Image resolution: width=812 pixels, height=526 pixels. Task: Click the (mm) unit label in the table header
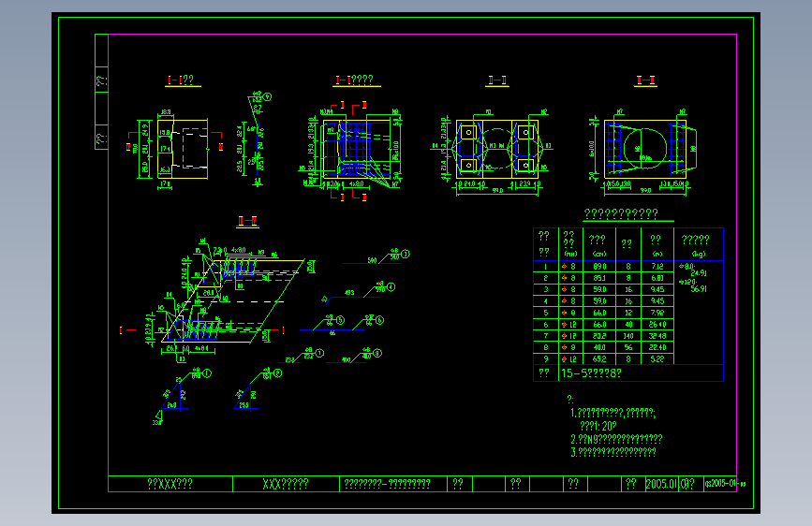[570, 255]
